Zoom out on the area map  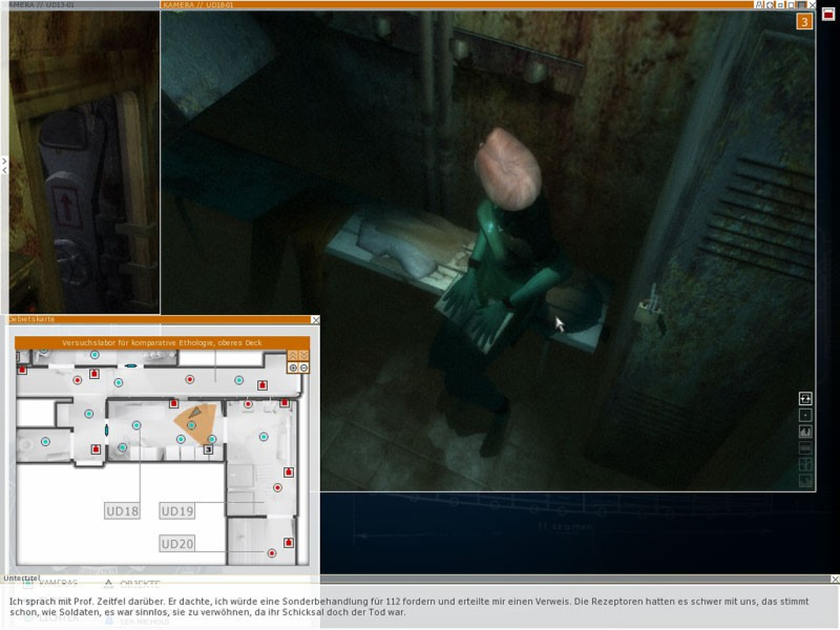pos(304,368)
